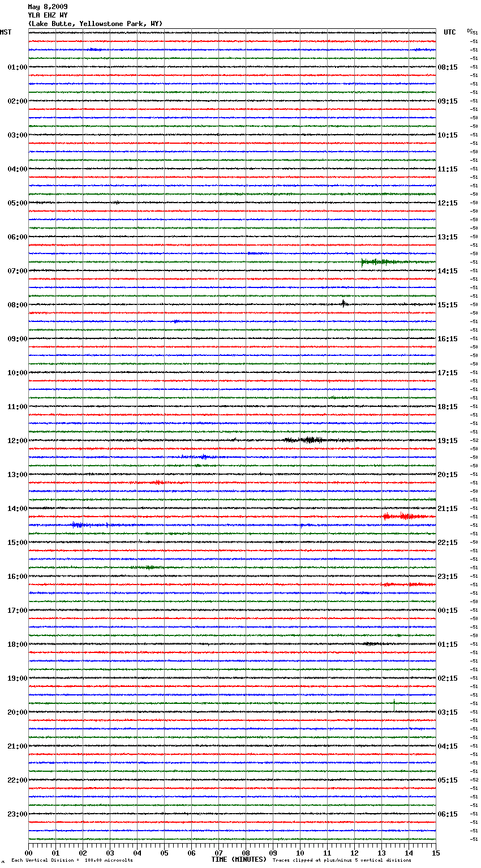Select minute tick '07' on bottom axis
The image size is (481, 868).
click(x=218, y=853)
